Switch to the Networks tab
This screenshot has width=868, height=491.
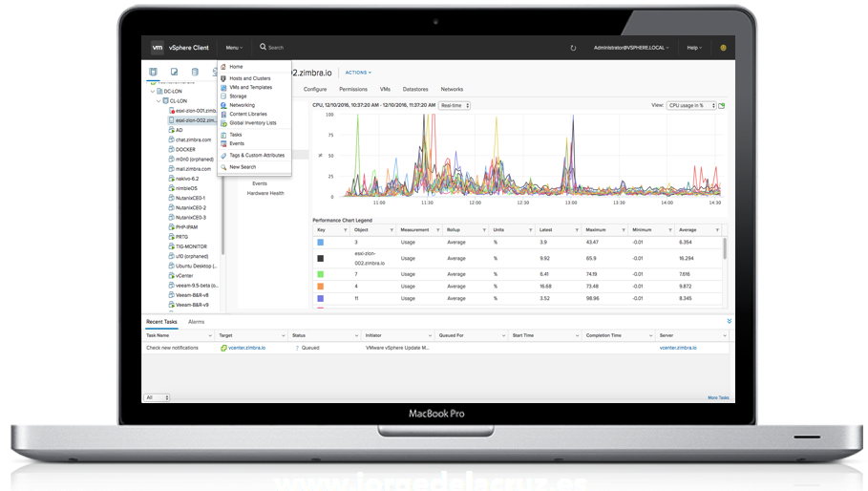coord(452,89)
